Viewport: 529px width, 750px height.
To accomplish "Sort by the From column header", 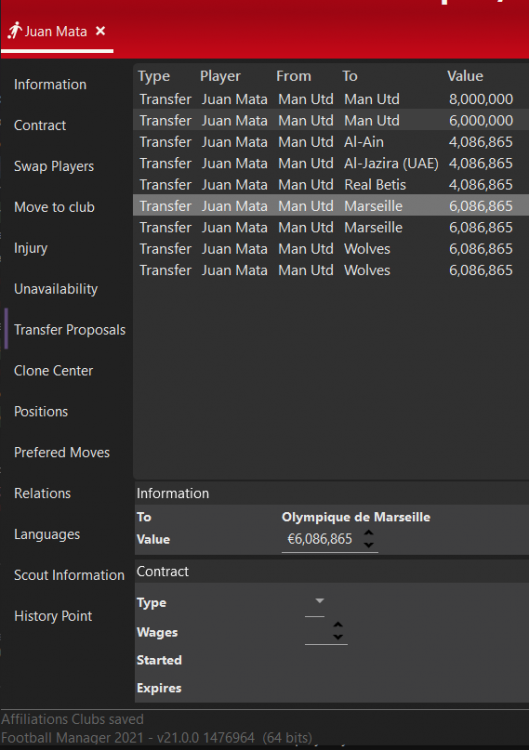I will pyautogui.click(x=294, y=76).
